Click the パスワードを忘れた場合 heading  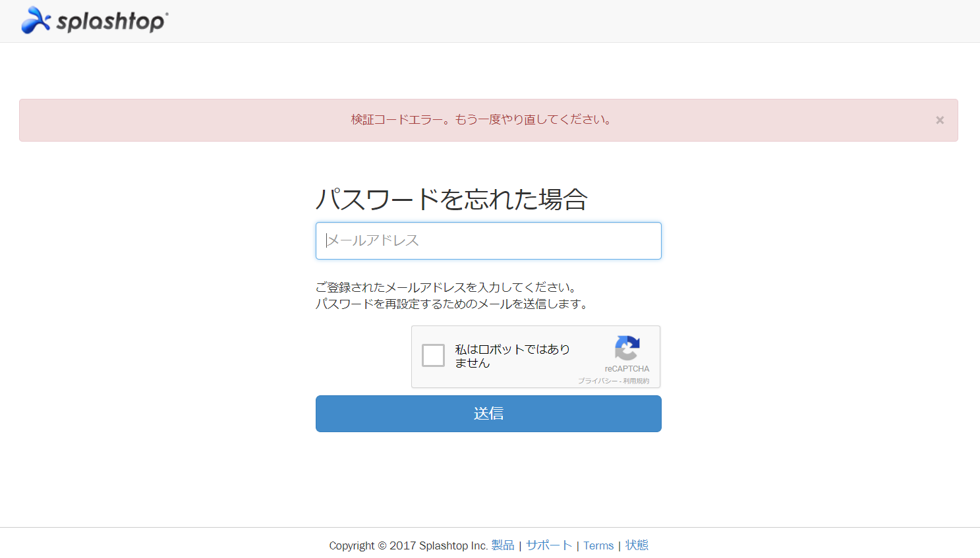pyautogui.click(x=452, y=199)
